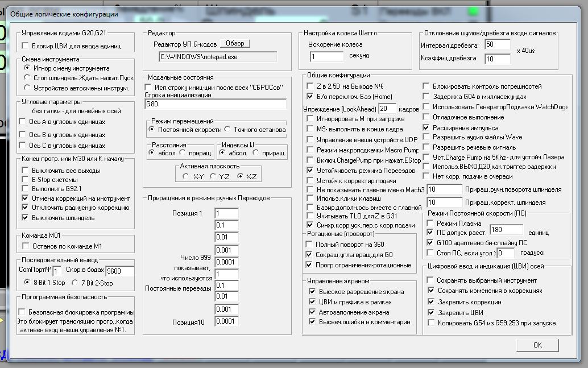
Task: Click the baud rate field showing 9600
Action: point(119,271)
